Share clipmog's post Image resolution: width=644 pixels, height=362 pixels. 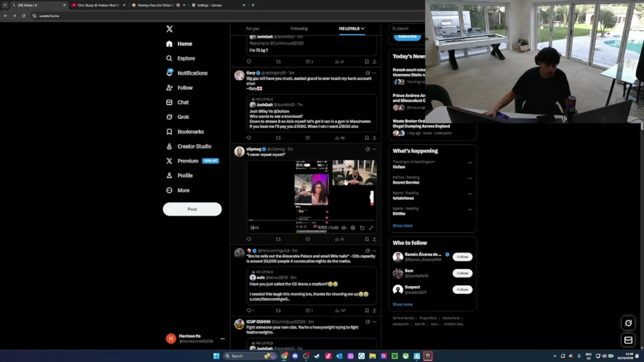374,239
